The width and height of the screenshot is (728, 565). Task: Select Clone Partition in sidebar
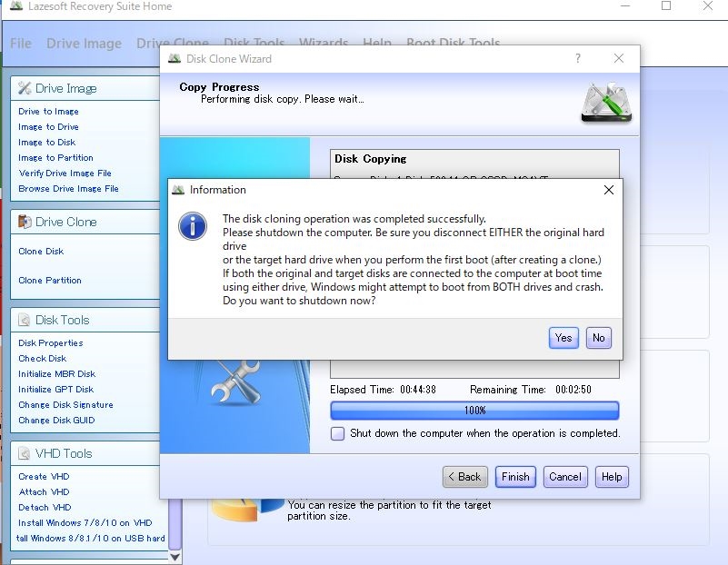(x=50, y=281)
